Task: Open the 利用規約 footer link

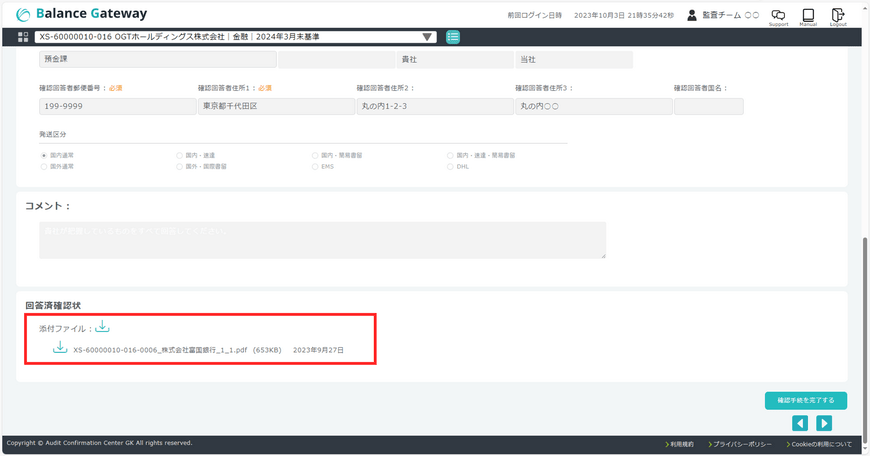Action: click(681, 443)
